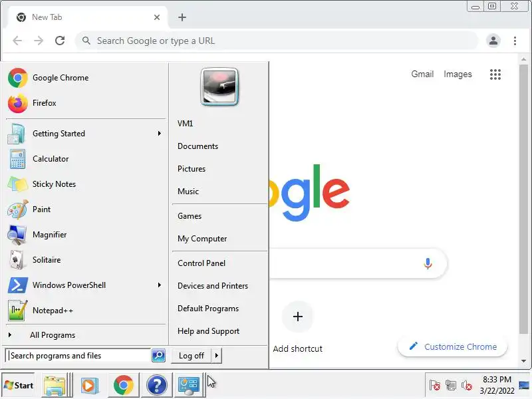The image size is (532, 399).
Task: Open VM1 user folder
Action: pyautogui.click(x=186, y=124)
